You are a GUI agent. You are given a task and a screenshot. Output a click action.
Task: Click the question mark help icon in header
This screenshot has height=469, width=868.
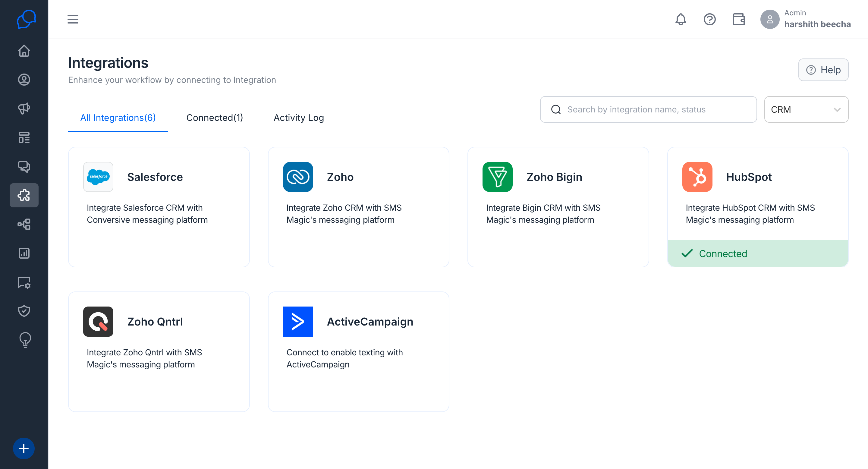pyautogui.click(x=710, y=19)
